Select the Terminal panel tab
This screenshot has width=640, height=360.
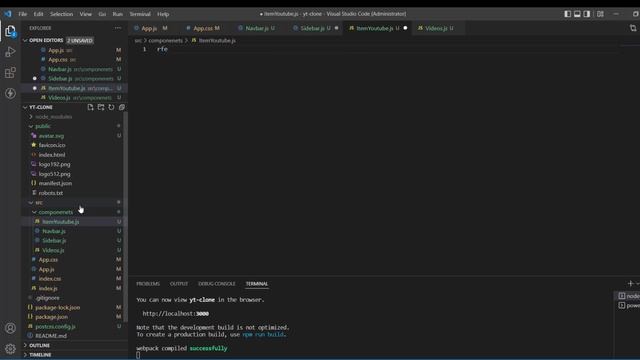coord(257,284)
